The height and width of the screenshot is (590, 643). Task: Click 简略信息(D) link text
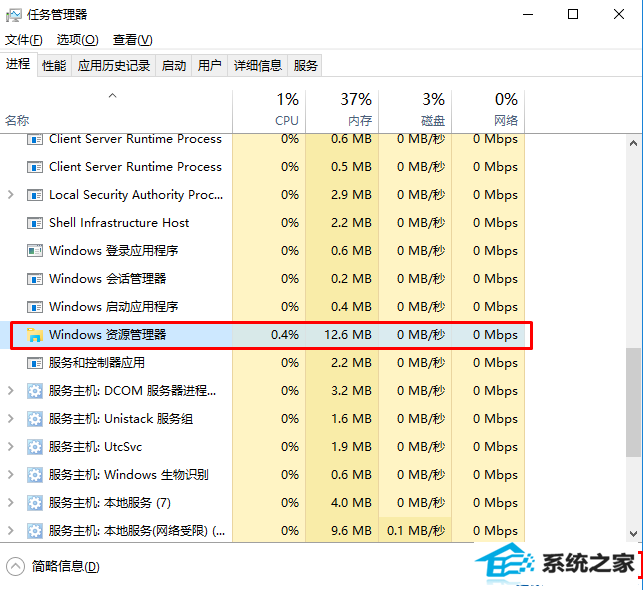[x=66, y=567]
